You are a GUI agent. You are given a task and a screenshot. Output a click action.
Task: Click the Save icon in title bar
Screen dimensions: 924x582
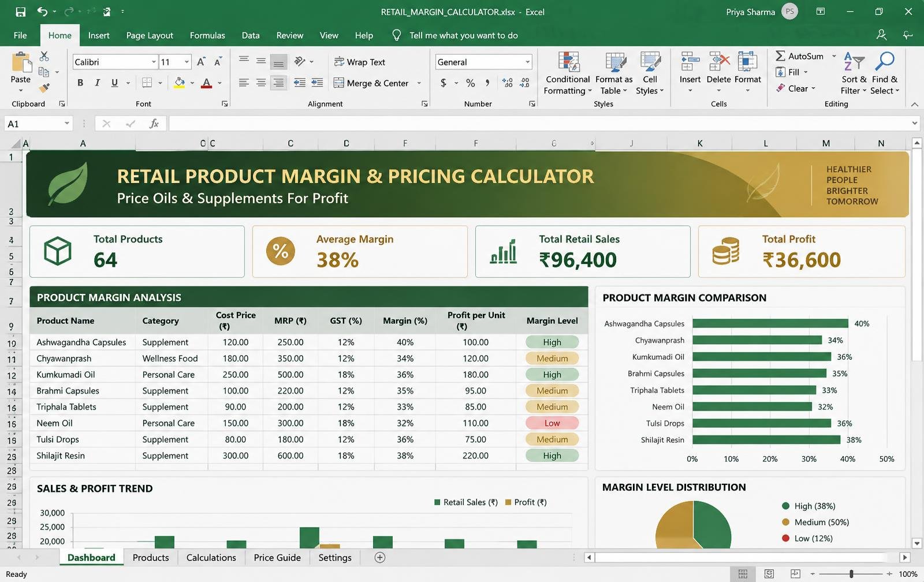click(21, 12)
